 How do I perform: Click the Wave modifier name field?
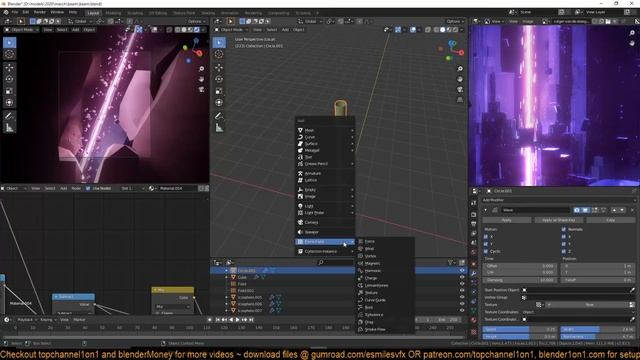pos(535,210)
